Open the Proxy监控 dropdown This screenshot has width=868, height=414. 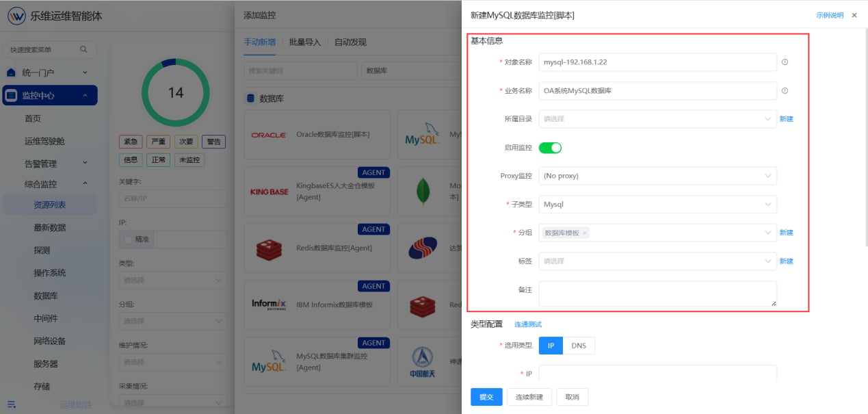(x=657, y=176)
